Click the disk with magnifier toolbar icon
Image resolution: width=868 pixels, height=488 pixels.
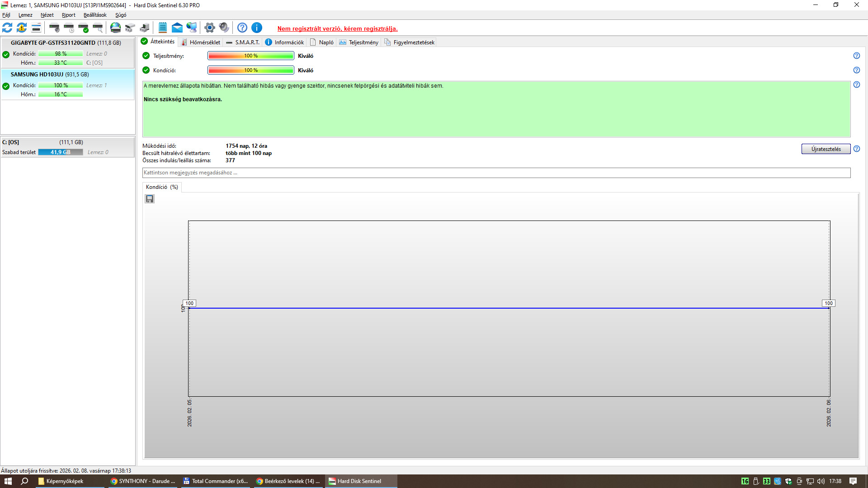[98, 28]
